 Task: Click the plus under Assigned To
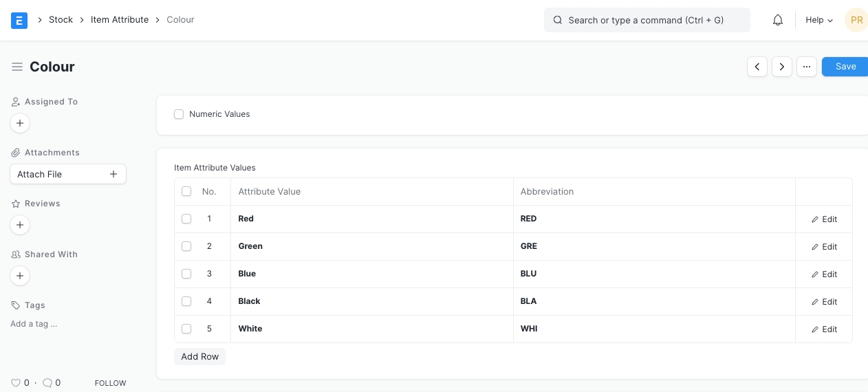click(x=20, y=123)
